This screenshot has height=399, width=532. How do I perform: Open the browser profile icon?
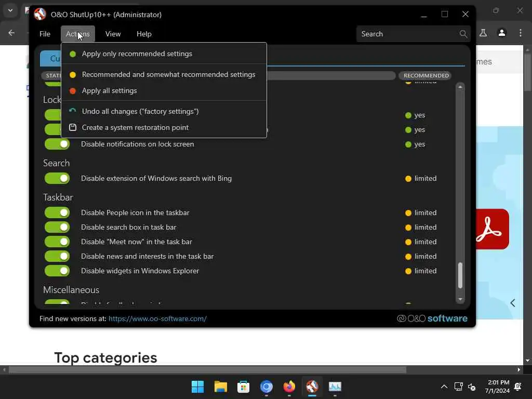pos(502,33)
